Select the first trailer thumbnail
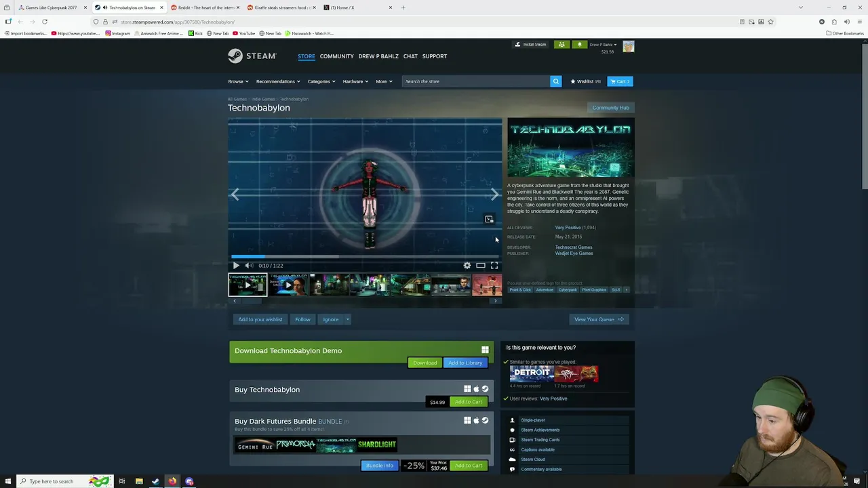 point(248,285)
